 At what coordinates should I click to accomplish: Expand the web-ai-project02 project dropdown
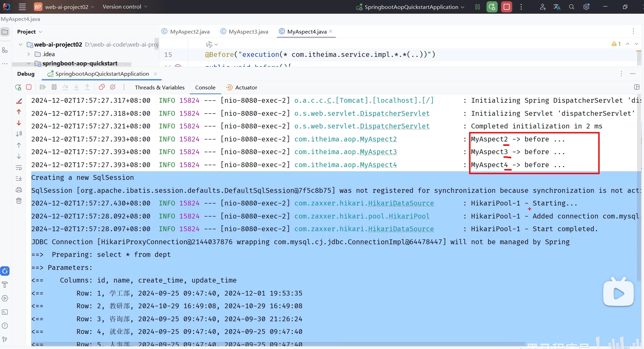click(x=64, y=7)
